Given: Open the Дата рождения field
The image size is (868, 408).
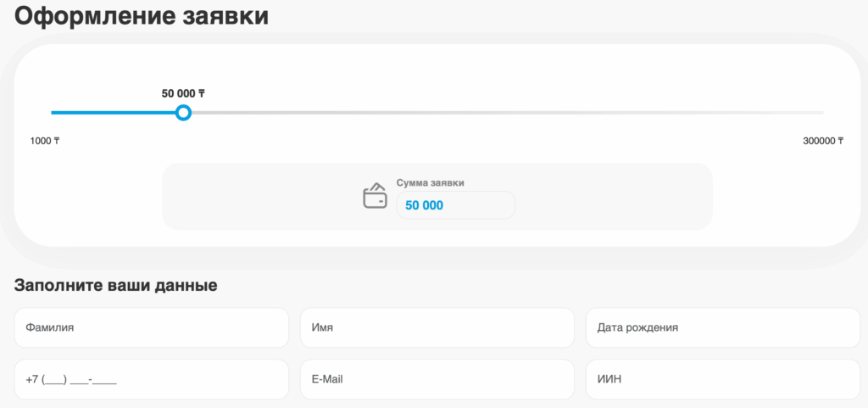Looking at the screenshot, I should click(722, 327).
